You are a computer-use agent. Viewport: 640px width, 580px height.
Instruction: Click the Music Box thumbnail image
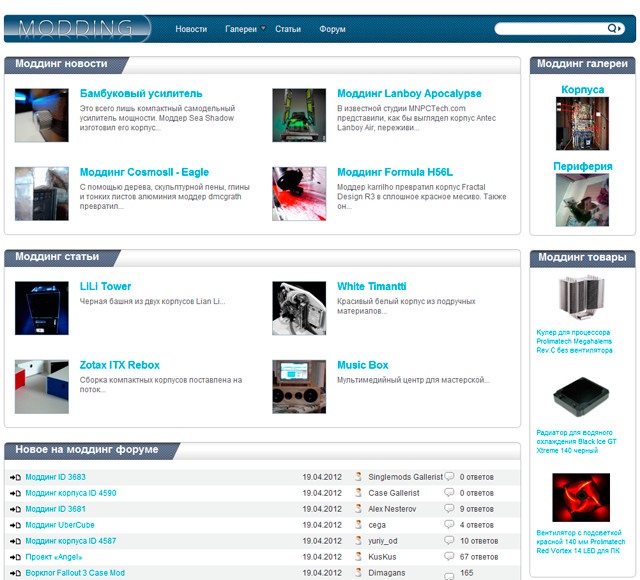pos(299,387)
